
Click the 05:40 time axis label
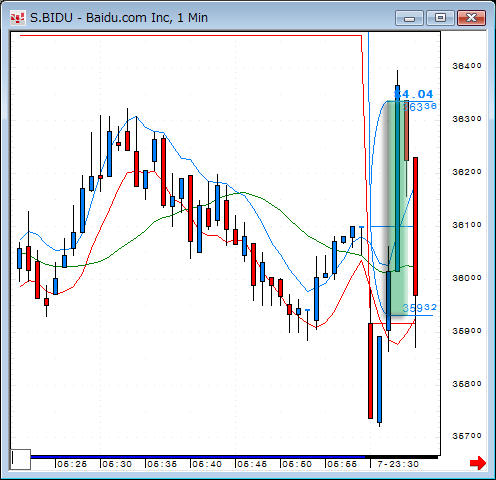coord(207,464)
